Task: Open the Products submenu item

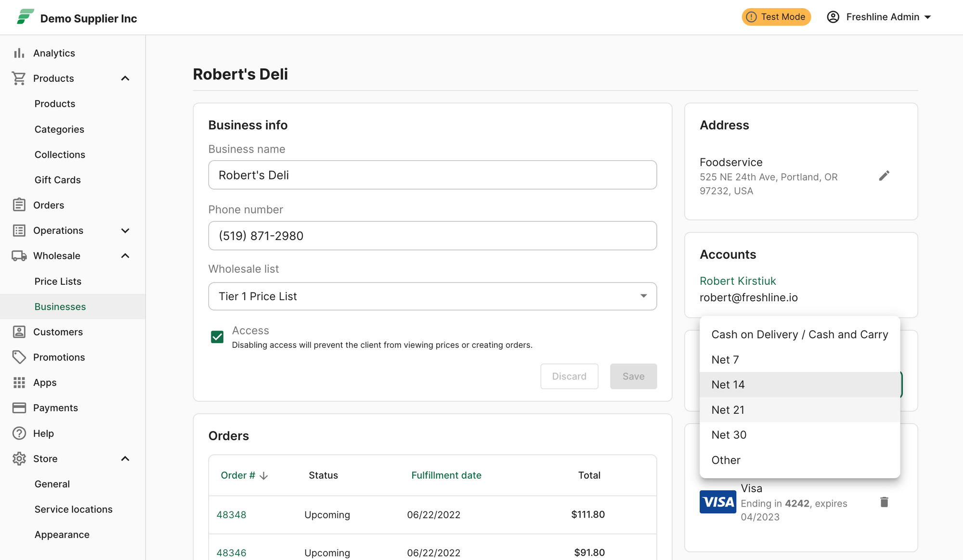Action: pos(55,104)
